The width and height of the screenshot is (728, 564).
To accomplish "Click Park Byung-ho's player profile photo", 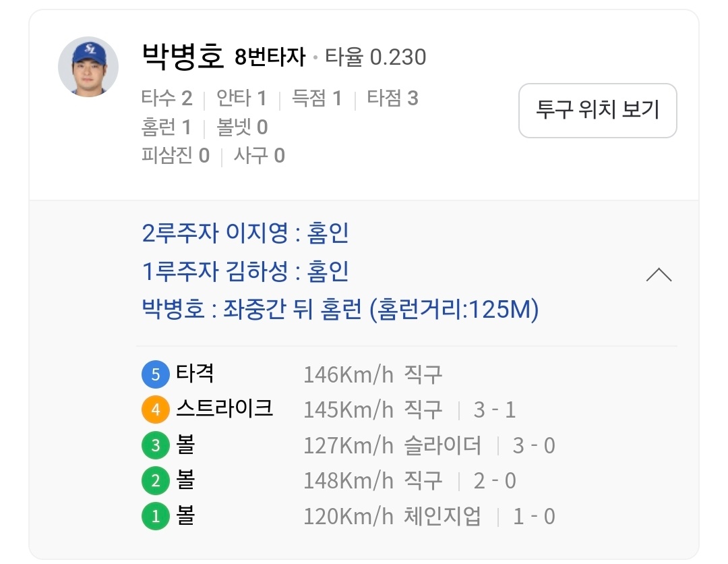I will 88,67.
